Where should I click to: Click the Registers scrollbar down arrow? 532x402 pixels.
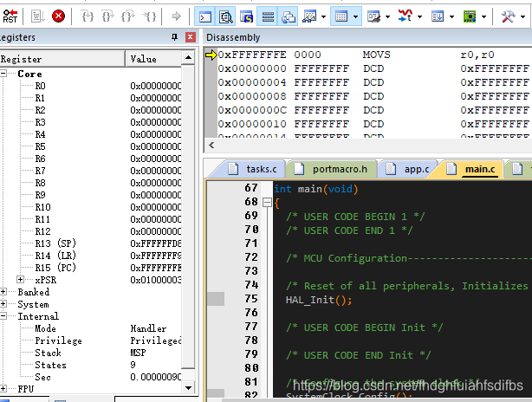coord(188,387)
